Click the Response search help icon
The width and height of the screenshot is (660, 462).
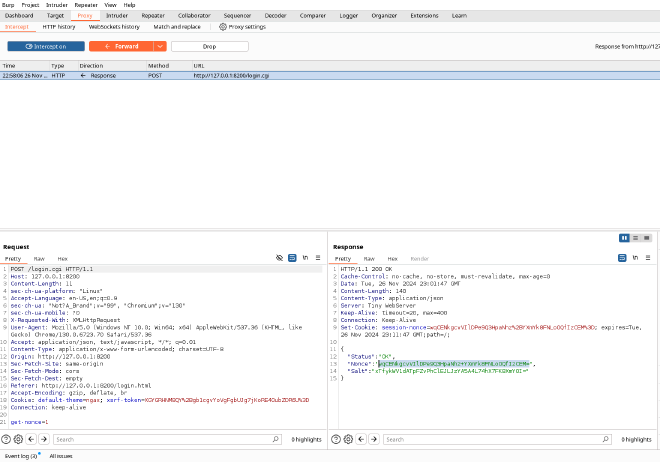(x=336, y=439)
